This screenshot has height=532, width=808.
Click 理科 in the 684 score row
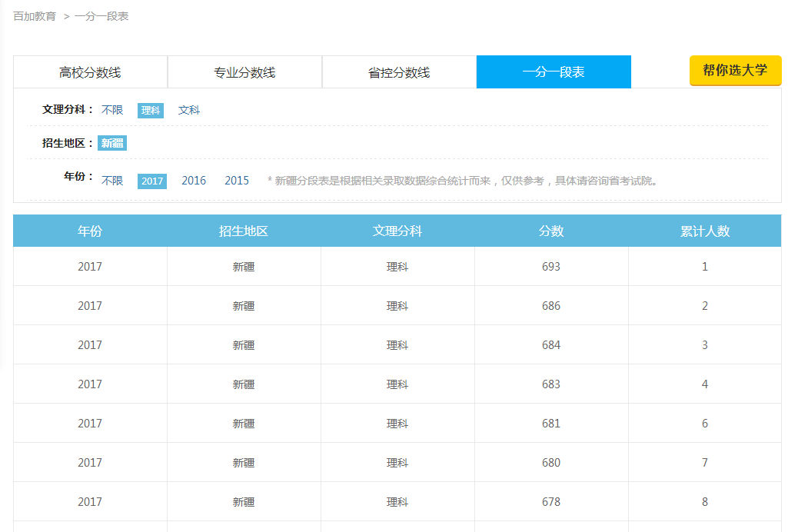(397, 345)
